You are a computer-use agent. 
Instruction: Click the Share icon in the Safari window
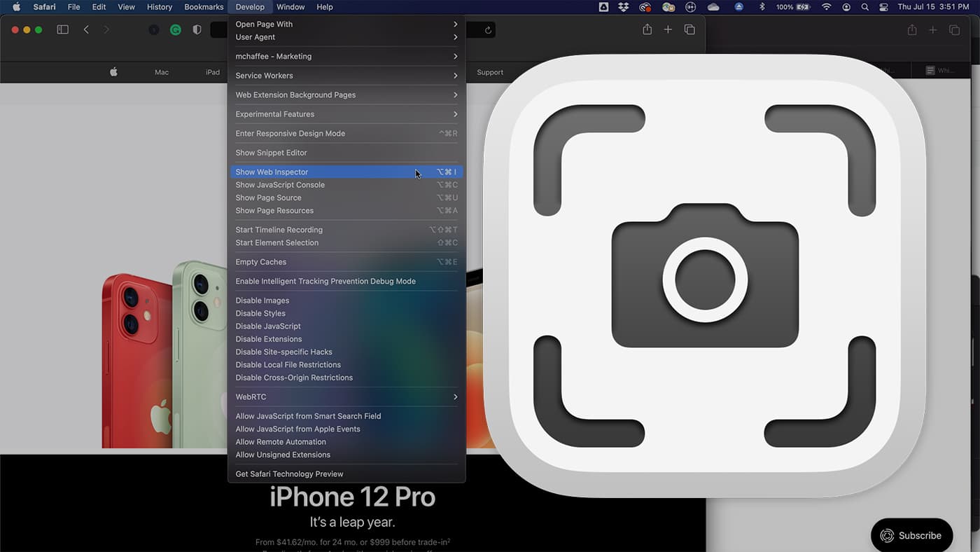click(647, 29)
